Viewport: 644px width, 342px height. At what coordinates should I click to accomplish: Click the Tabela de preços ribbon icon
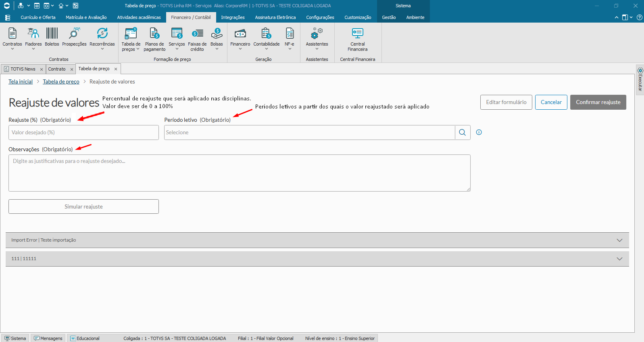pos(131,33)
